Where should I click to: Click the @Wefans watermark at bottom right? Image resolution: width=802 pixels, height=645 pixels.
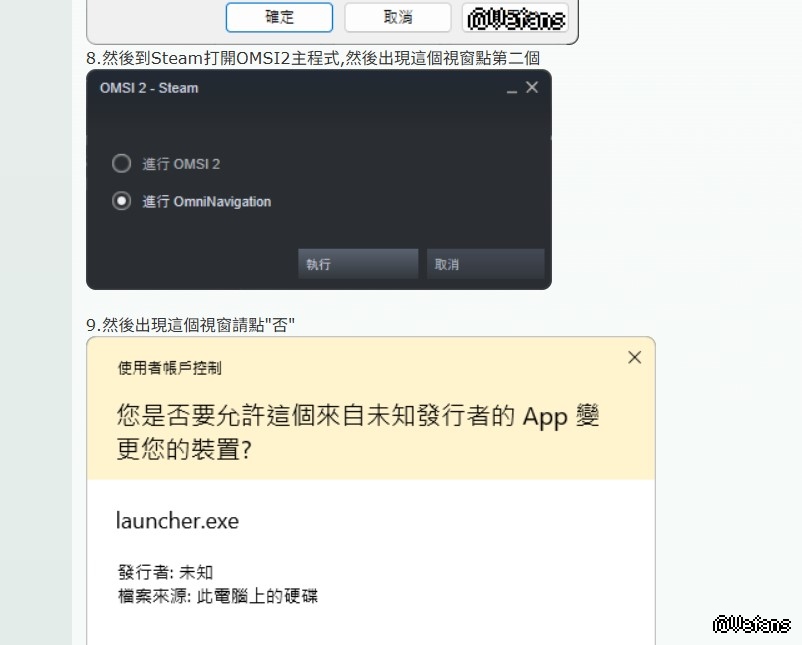point(751,624)
